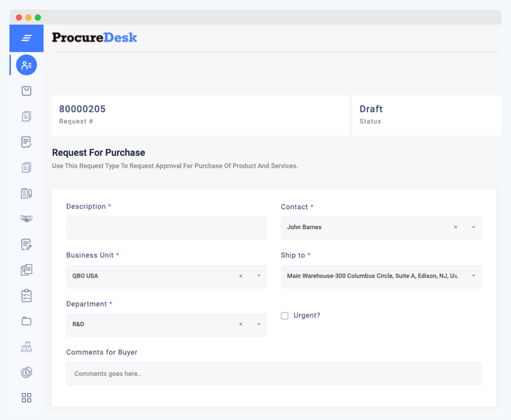This screenshot has height=420, width=511.
Task: Open the clipboard checklist icon
Action: click(x=26, y=295)
